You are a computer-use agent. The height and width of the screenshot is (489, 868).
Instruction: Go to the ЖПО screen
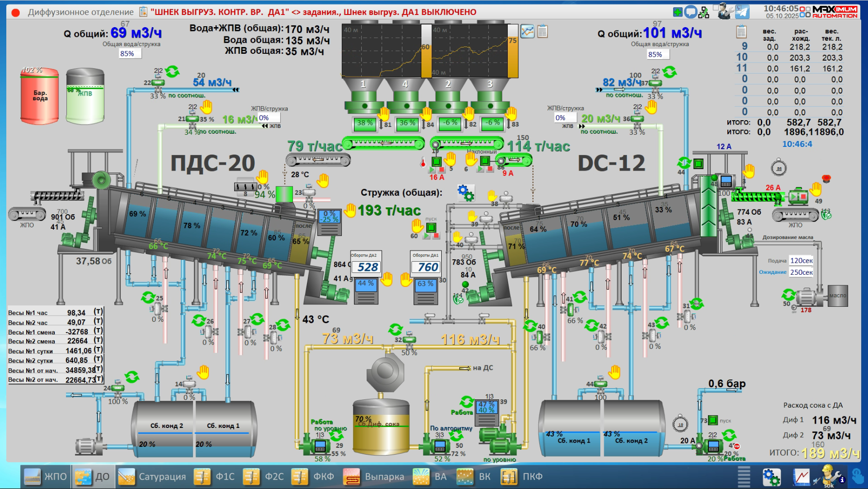46,476
